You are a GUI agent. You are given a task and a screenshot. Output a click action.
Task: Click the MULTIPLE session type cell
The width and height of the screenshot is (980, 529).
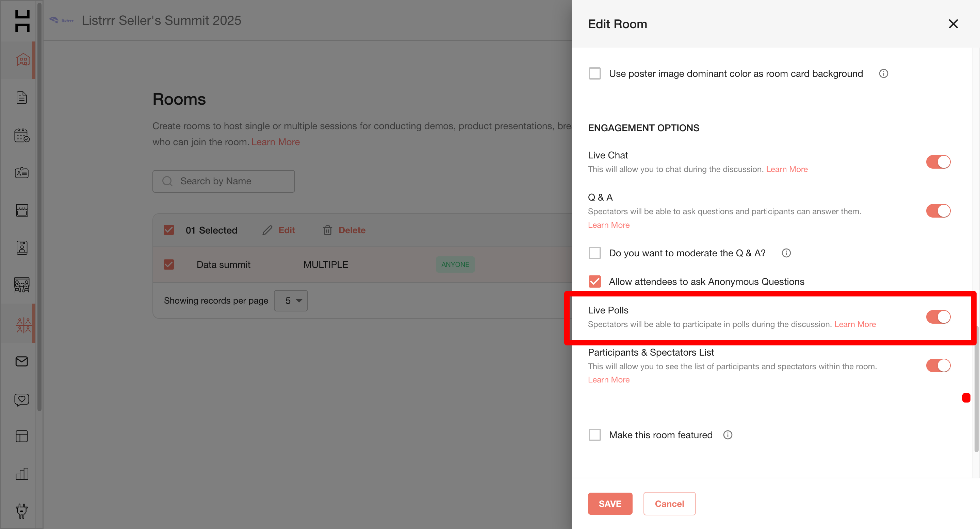(x=326, y=265)
